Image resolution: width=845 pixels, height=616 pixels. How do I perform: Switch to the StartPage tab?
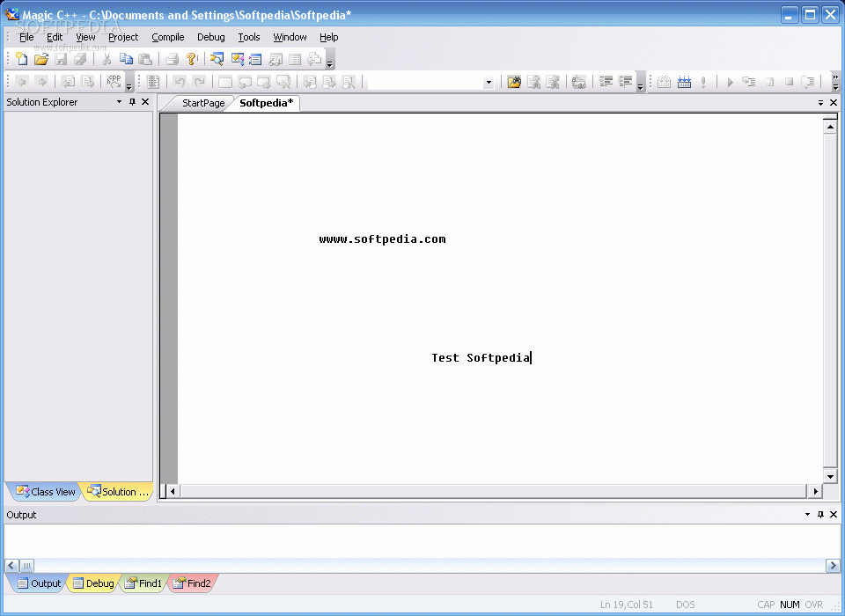tap(203, 103)
